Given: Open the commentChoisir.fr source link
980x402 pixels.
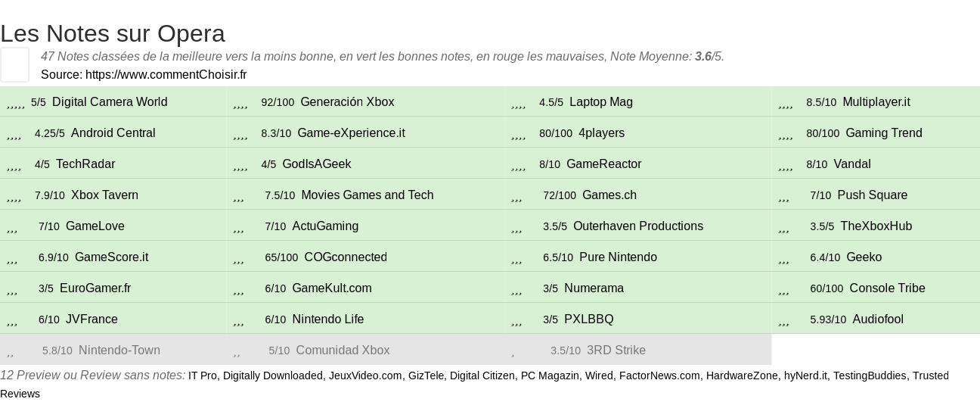Looking at the screenshot, I should coord(166,74).
